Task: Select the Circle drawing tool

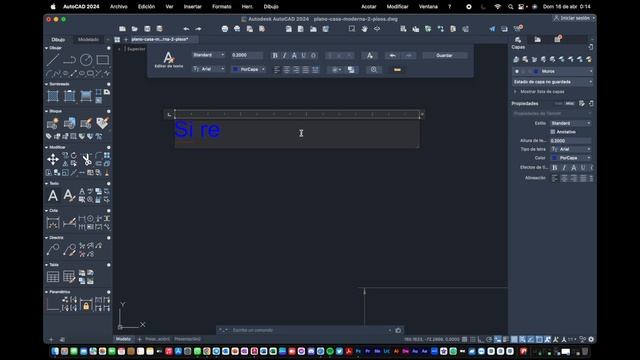Action: click(x=86, y=60)
